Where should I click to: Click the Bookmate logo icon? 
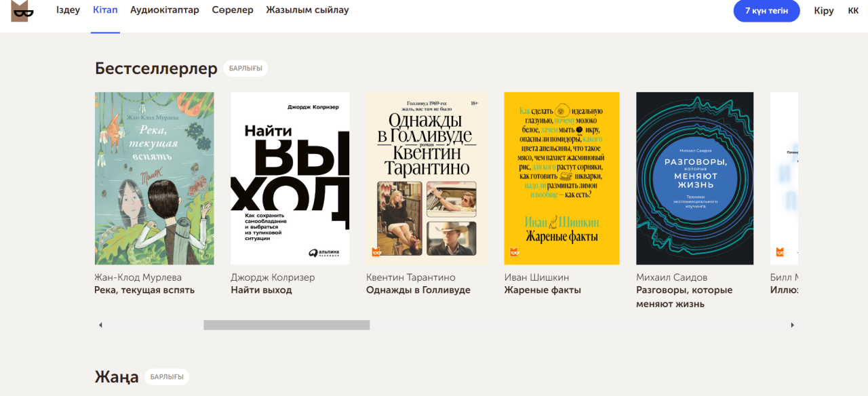22,11
